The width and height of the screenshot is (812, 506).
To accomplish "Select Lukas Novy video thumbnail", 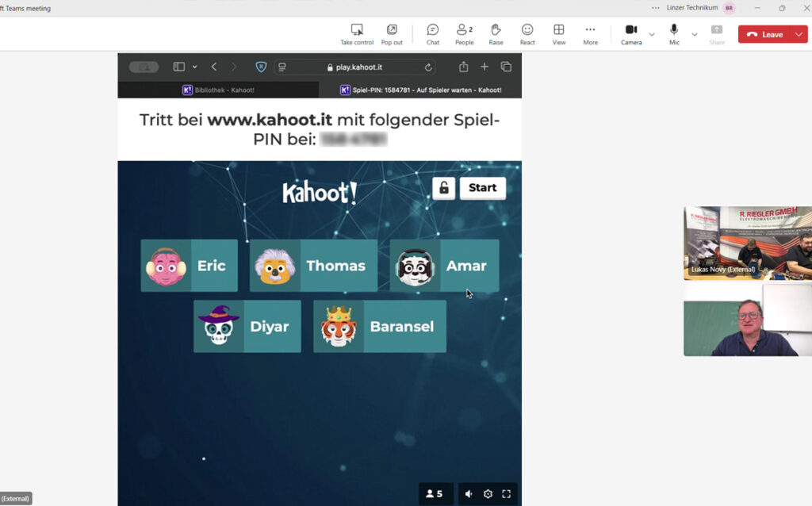I will 747,243.
